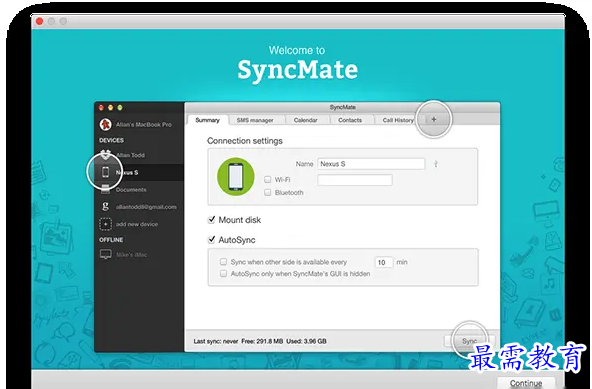
Task: Click the Last sync: never status text
Action: pos(216,341)
